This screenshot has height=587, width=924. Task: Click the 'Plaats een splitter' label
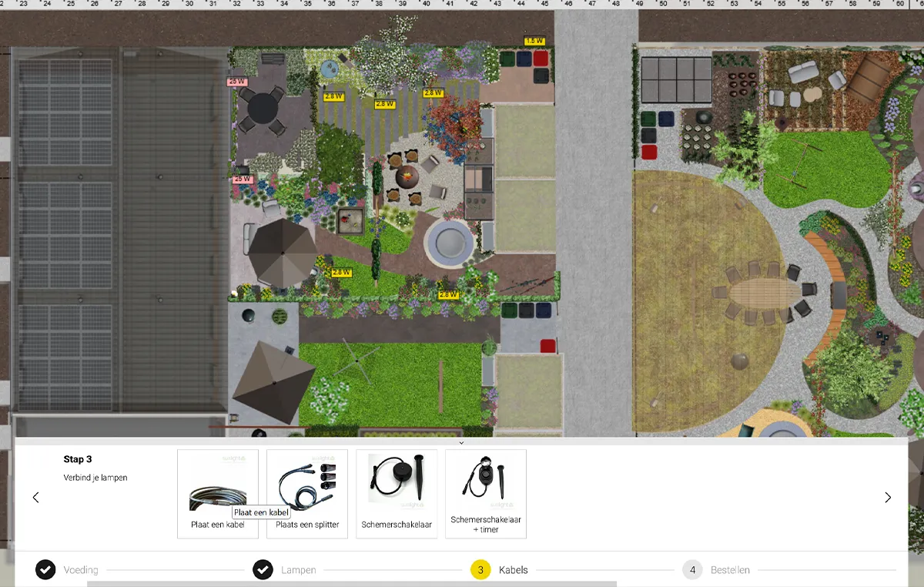coord(307,525)
